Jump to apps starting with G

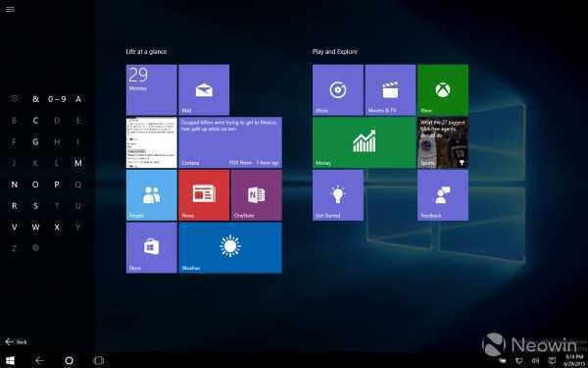pos(35,142)
